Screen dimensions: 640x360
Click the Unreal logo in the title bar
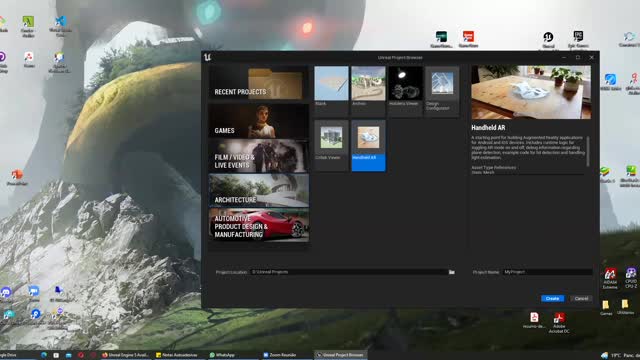(x=207, y=58)
